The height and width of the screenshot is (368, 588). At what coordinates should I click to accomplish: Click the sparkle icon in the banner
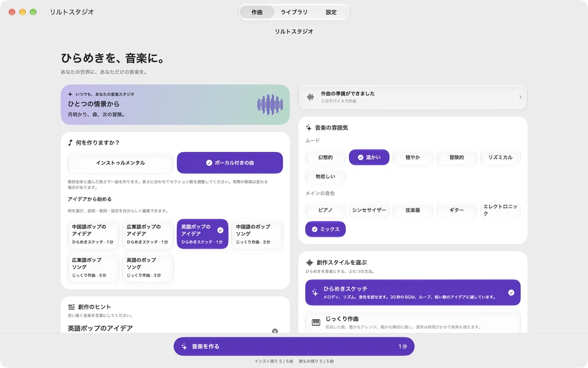(70, 94)
